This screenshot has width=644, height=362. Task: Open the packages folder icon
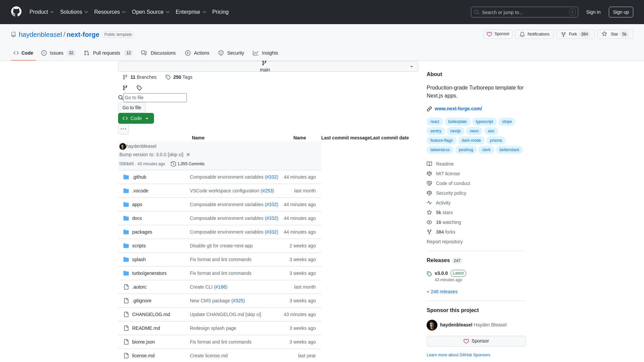tap(126, 232)
